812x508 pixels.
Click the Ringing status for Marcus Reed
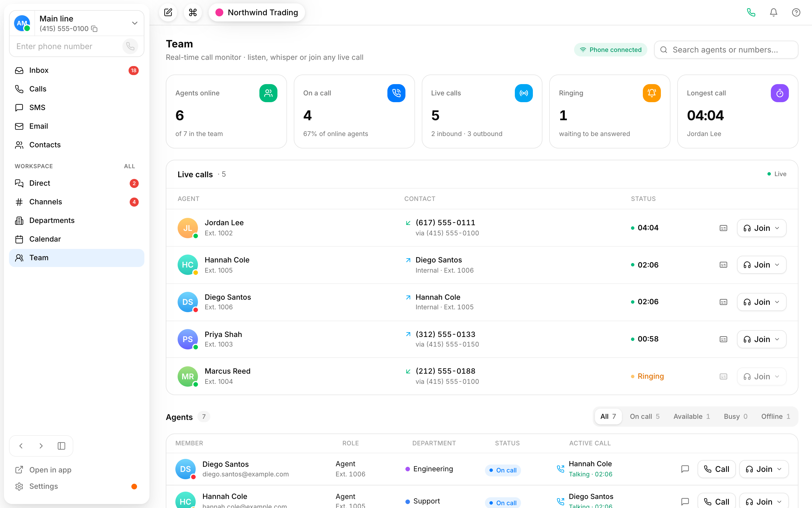click(x=651, y=376)
